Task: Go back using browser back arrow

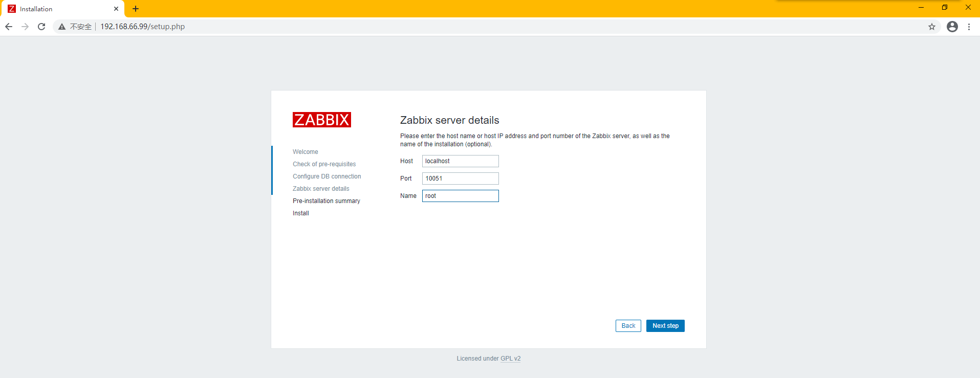Action: pyautogui.click(x=9, y=27)
